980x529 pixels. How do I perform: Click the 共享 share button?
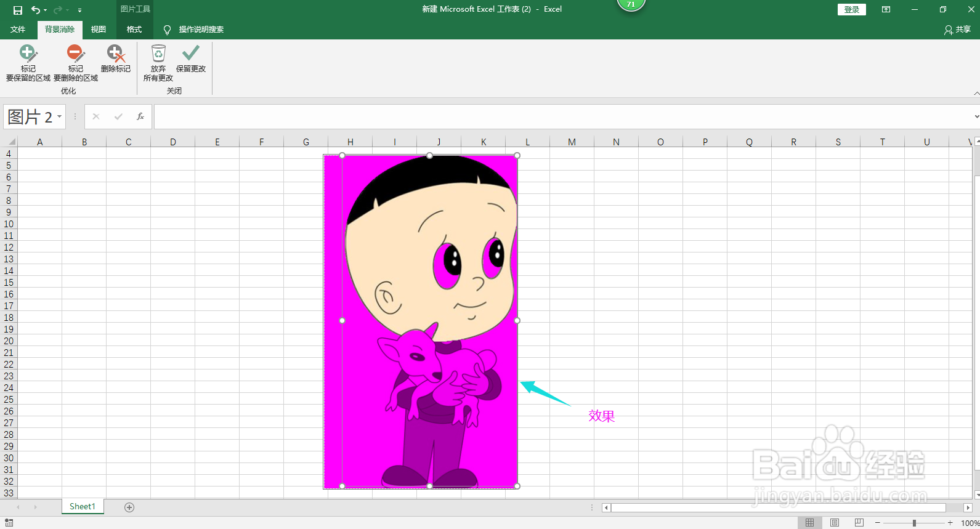(957, 30)
